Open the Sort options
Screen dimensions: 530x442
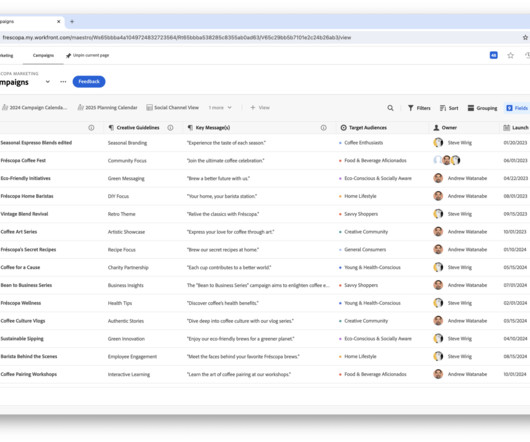(449, 108)
